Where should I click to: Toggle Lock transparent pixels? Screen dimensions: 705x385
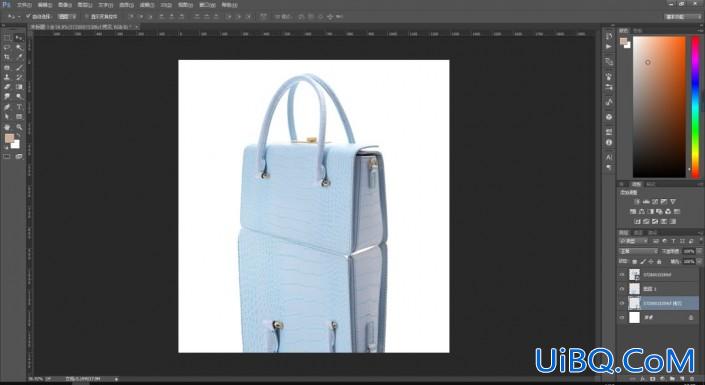click(x=634, y=261)
